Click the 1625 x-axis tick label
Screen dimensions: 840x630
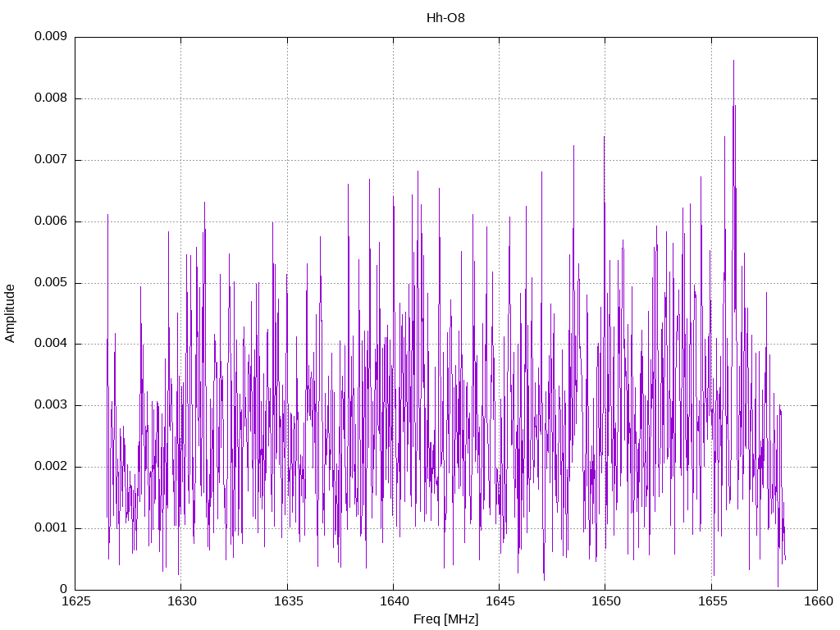[76, 601]
